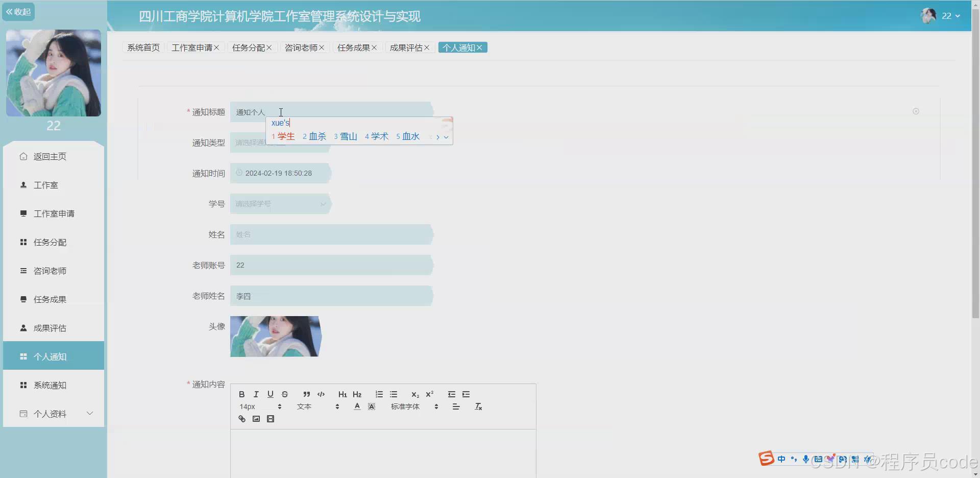This screenshot has height=478, width=980.
Task: Toggle strikethrough formatting in the editor
Action: point(285,394)
